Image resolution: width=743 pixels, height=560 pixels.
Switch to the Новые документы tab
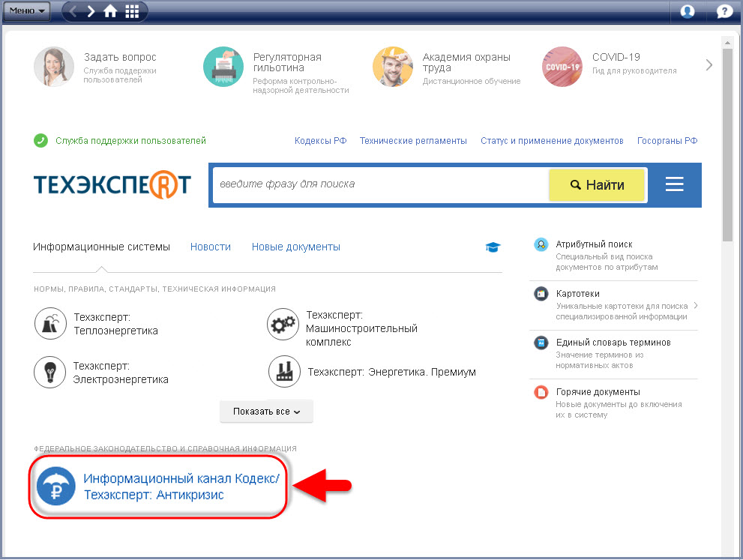(x=295, y=247)
